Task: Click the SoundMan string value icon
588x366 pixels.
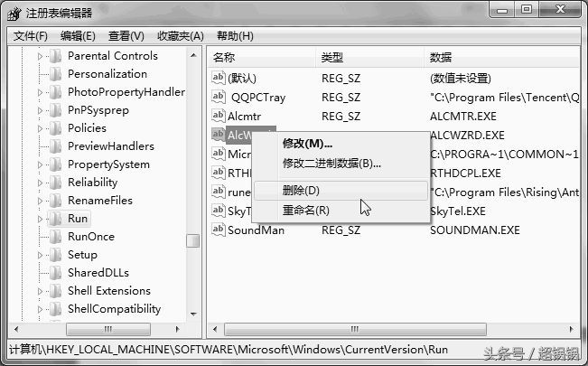Action: (219, 230)
